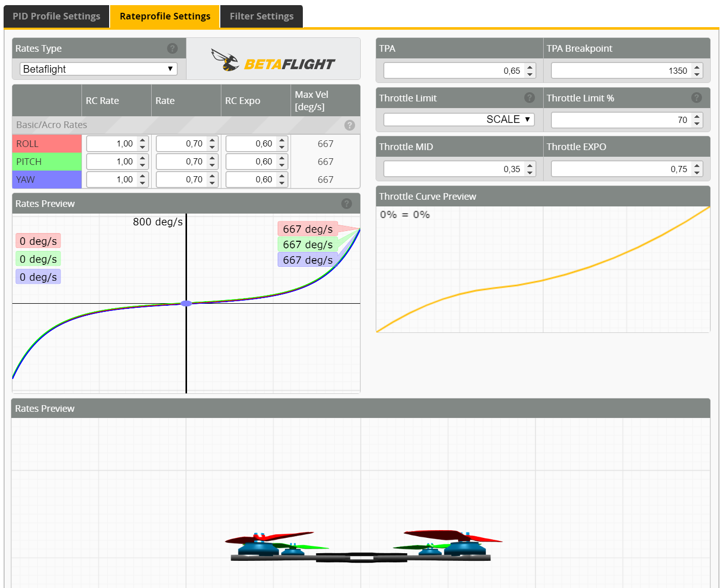Click the Rates Preview help icon
Screen dimensions: 722x588
point(346,203)
